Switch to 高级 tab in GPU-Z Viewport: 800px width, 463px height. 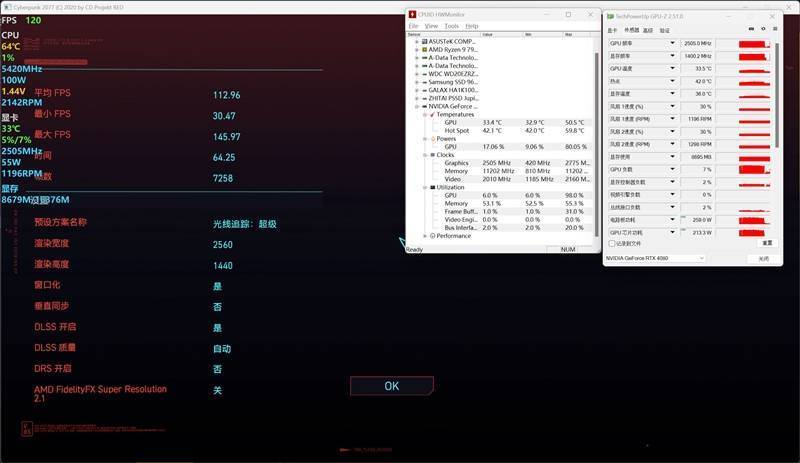[648, 31]
